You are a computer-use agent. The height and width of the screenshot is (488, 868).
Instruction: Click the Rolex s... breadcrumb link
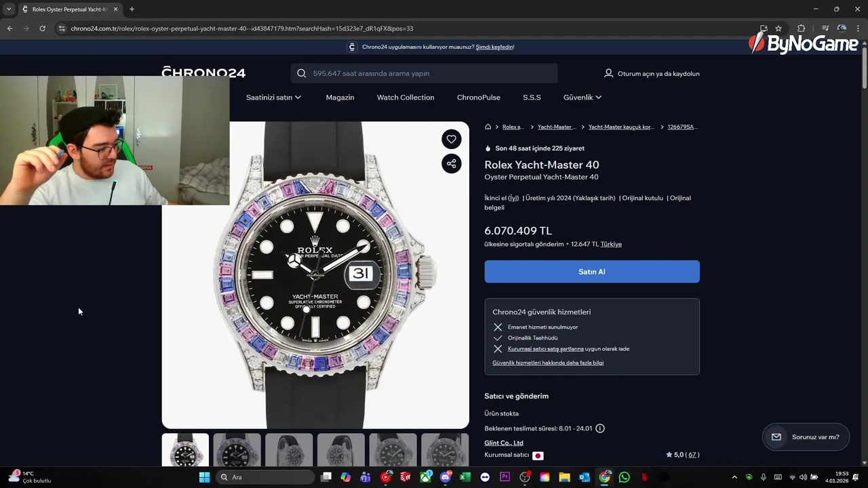513,127
